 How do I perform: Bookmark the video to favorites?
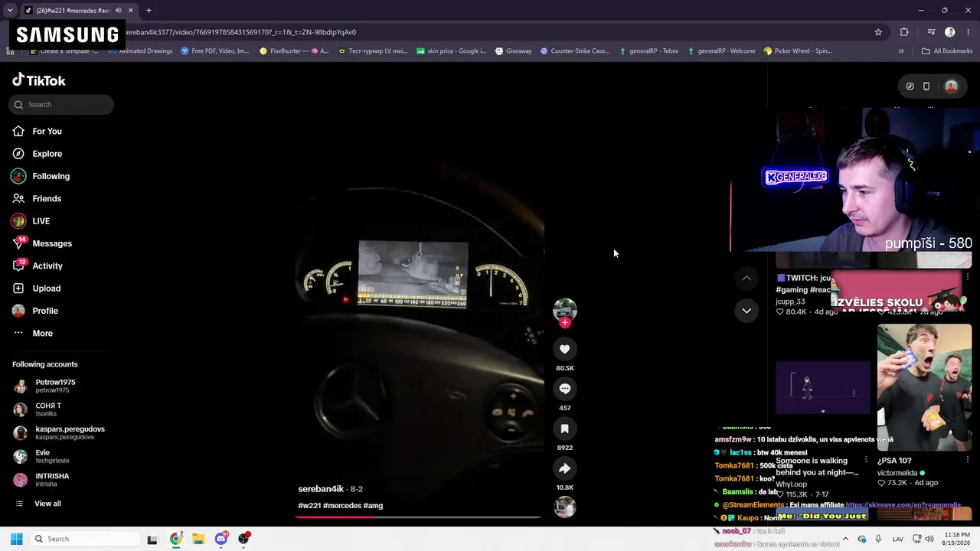pyautogui.click(x=565, y=429)
